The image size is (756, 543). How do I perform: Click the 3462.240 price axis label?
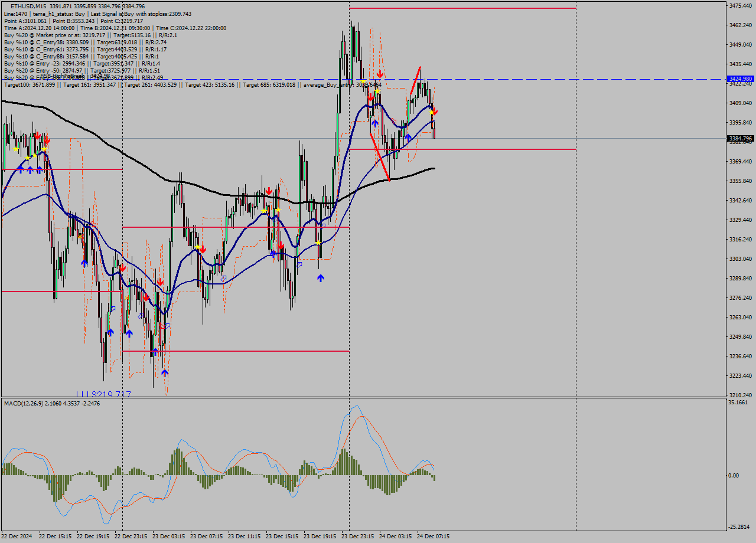(741, 25)
